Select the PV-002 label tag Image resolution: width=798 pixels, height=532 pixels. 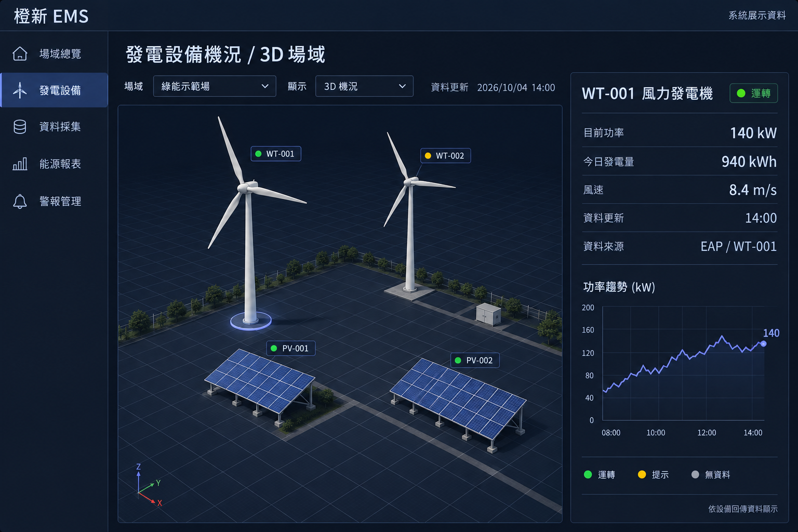coord(475,360)
